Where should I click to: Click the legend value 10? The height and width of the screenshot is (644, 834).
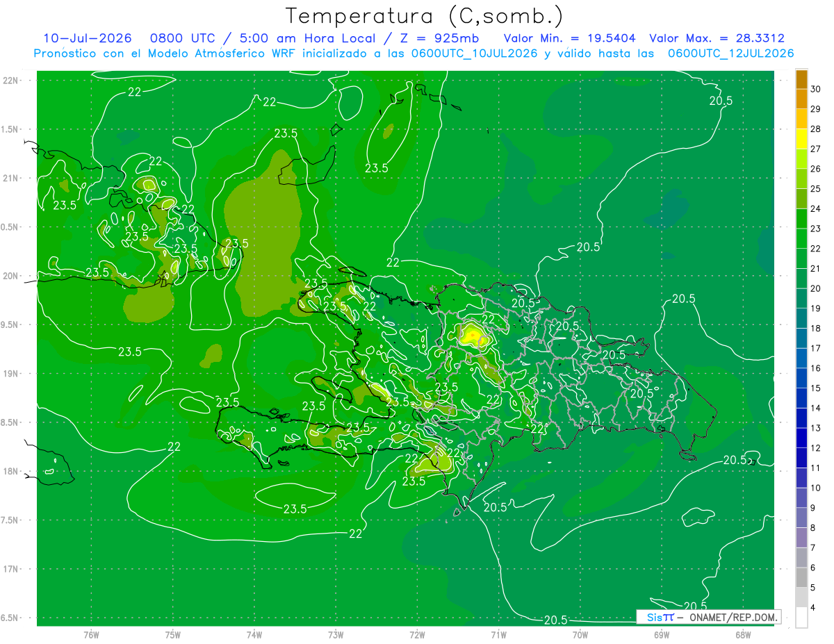tap(815, 488)
